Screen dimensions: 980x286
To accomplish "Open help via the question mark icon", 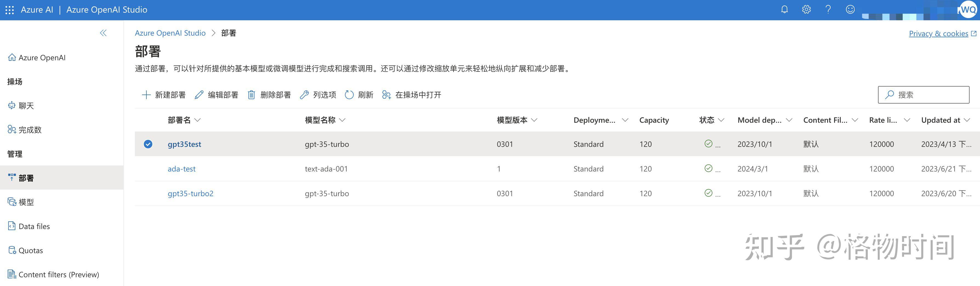I will pos(828,9).
